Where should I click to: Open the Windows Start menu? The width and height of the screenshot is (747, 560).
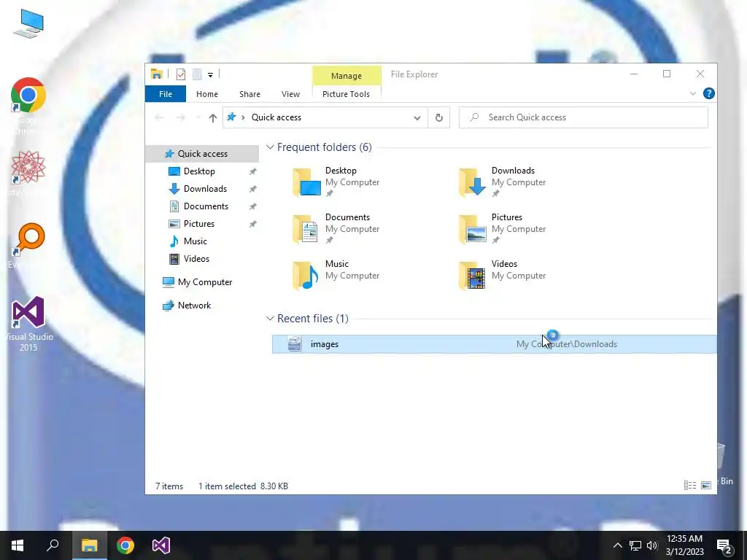click(18, 545)
